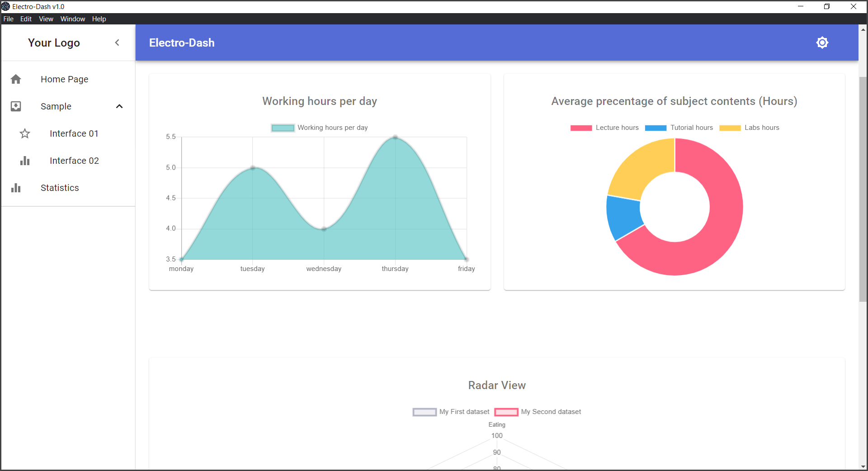The image size is (868, 471).
Task: Open the File menu
Action: tap(9, 19)
